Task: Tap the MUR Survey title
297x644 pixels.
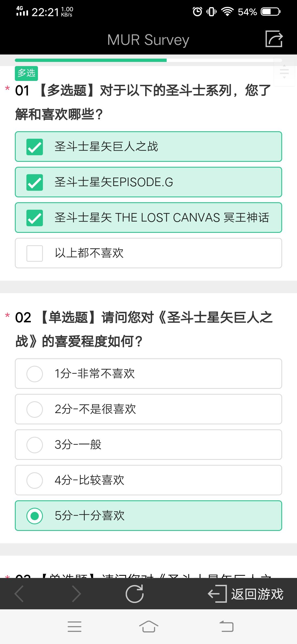Action: click(148, 40)
